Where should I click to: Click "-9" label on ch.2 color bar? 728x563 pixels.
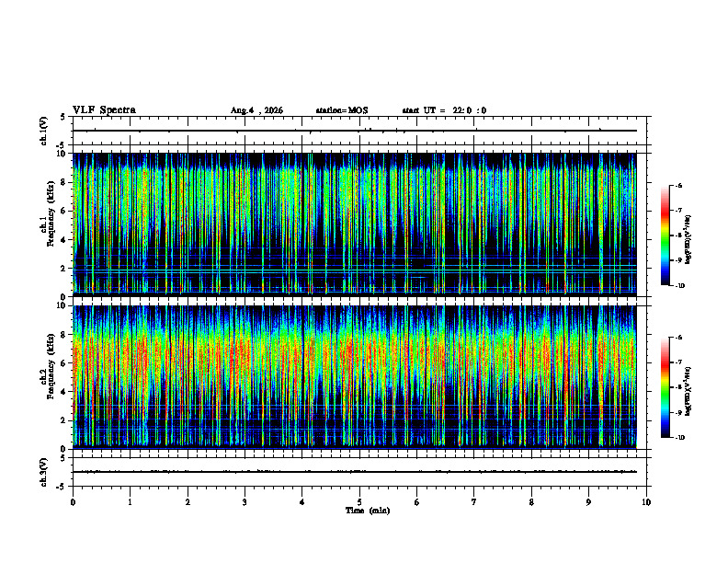678,412
